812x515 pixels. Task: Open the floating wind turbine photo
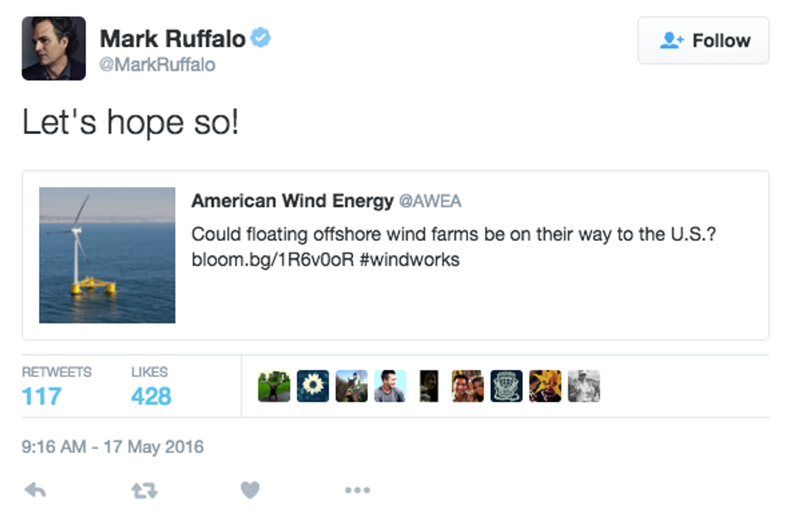click(108, 255)
